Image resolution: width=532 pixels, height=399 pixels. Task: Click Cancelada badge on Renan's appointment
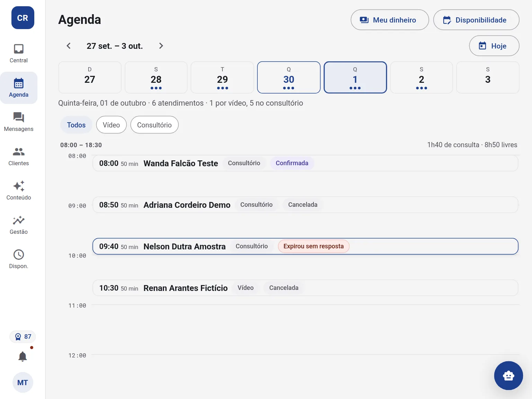pyautogui.click(x=284, y=288)
